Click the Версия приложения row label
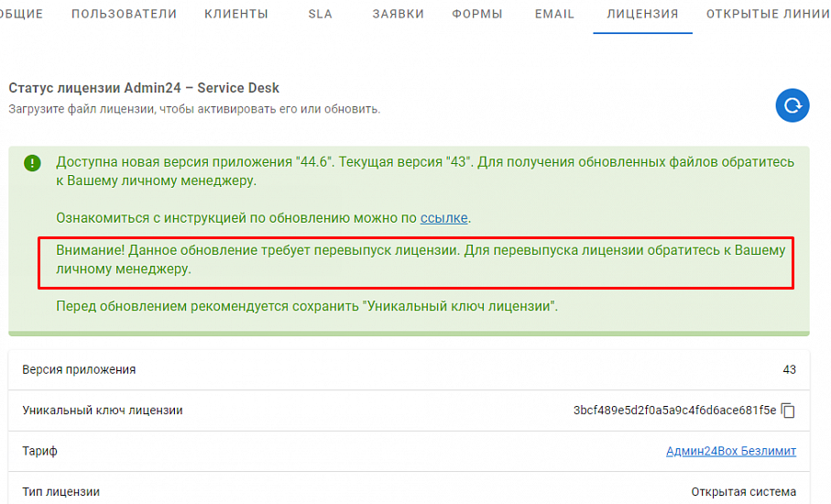831x504 pixels. (x=79, y=370)
